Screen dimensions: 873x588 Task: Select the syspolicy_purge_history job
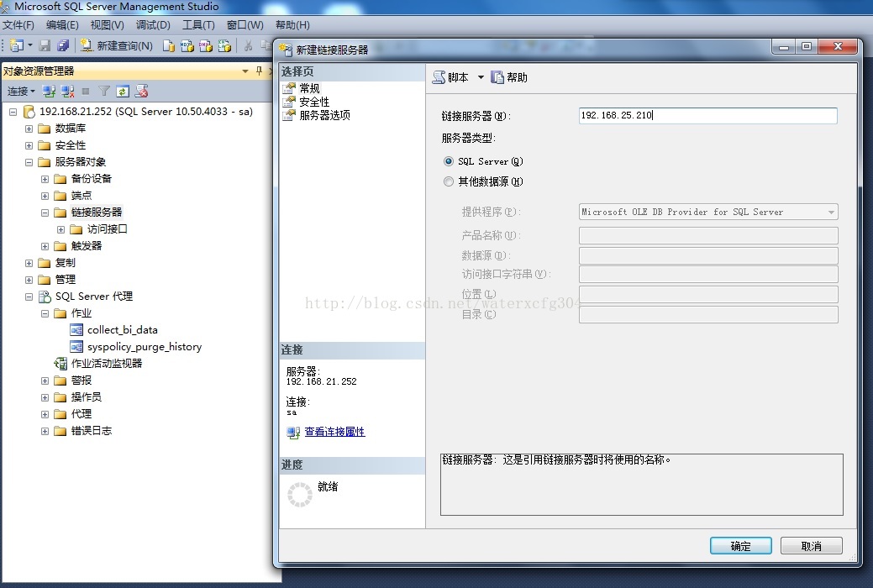[x=145, y=347]
